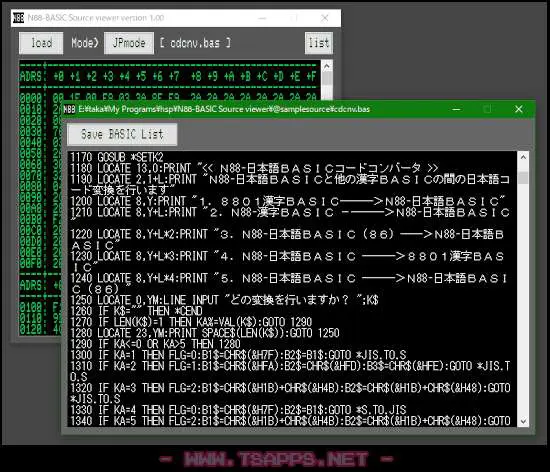The height and width of the screenshot is (472, 550).
Task: Click line 1300 IF KA=1 THEN FLG=0
Action: pyautogui.click(x=238, y=355)
